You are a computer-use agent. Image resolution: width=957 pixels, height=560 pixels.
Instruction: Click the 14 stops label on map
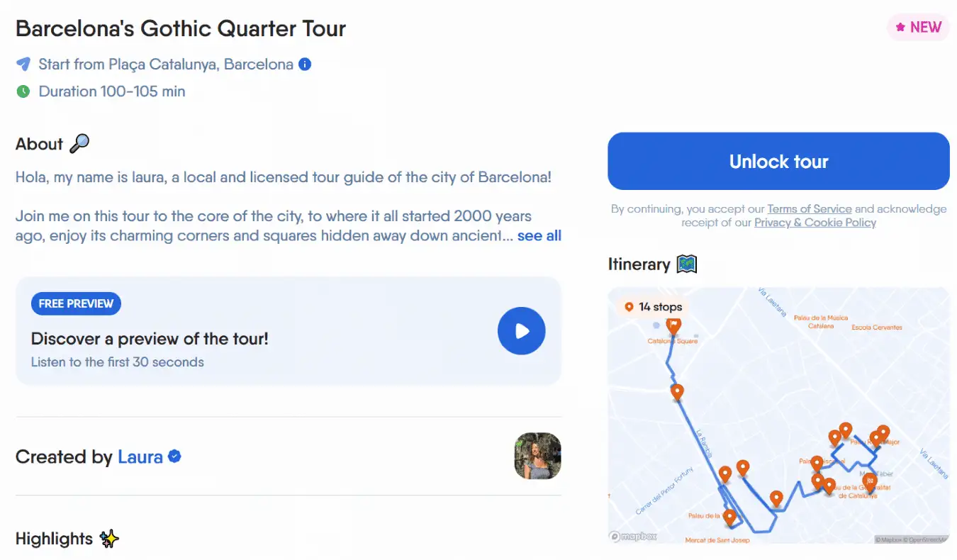[653, 307]
